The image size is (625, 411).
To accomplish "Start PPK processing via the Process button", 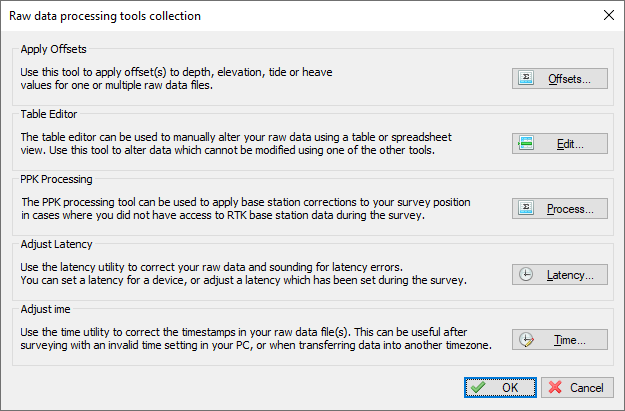I will (x=560, y=208).
